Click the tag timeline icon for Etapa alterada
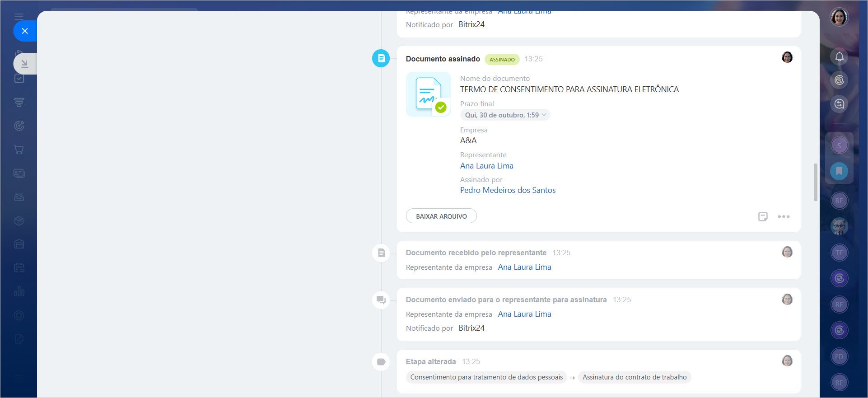 pos(381,362)
